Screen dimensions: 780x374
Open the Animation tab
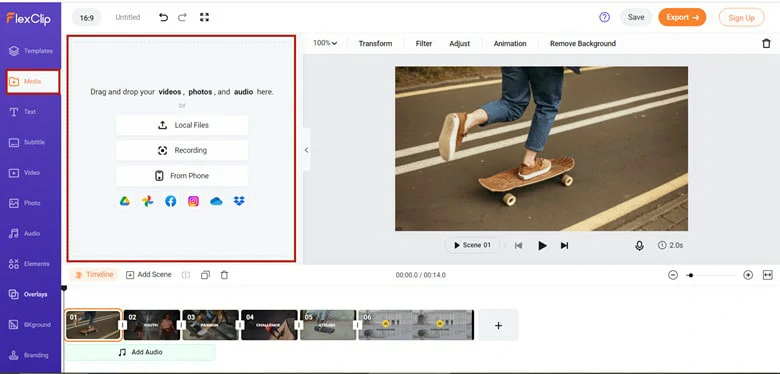tap(510, 44)
